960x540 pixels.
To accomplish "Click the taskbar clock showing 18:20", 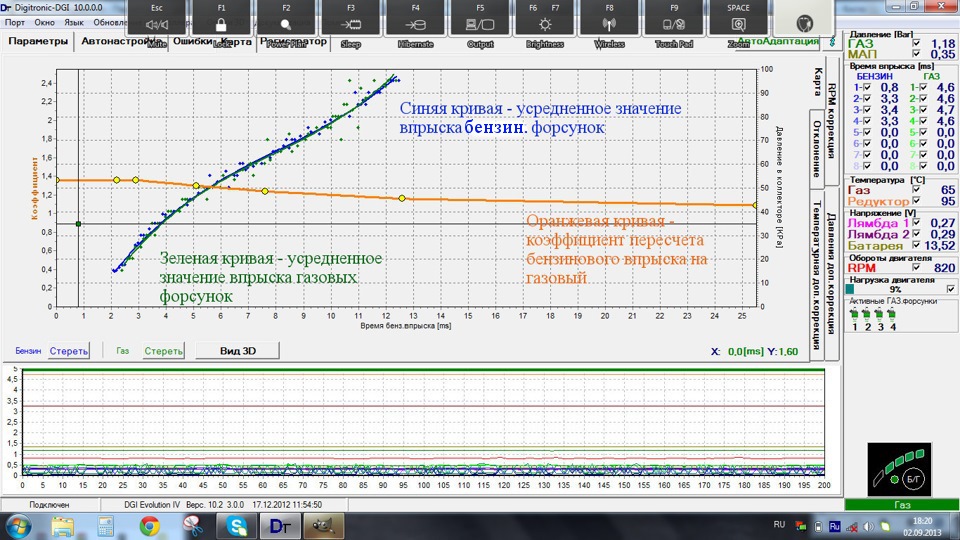I will tap(922, 527).
